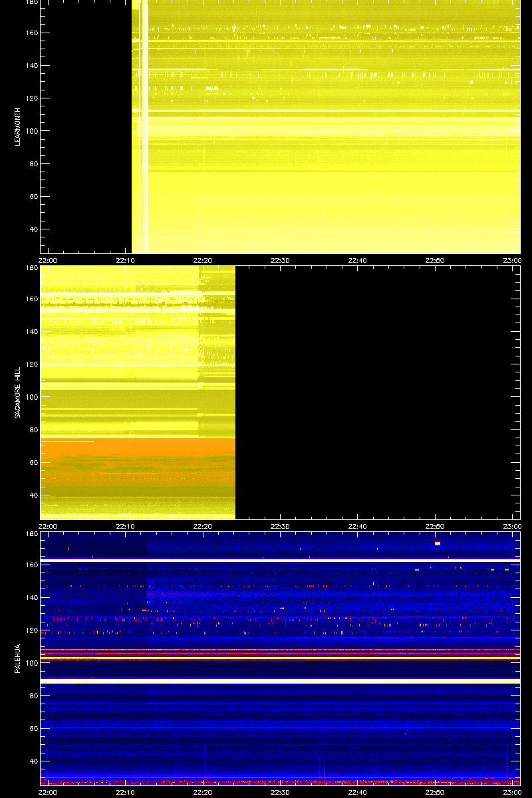
Task: Select frequency label 140 on Sagamore Hill axis
Action: 31,331
